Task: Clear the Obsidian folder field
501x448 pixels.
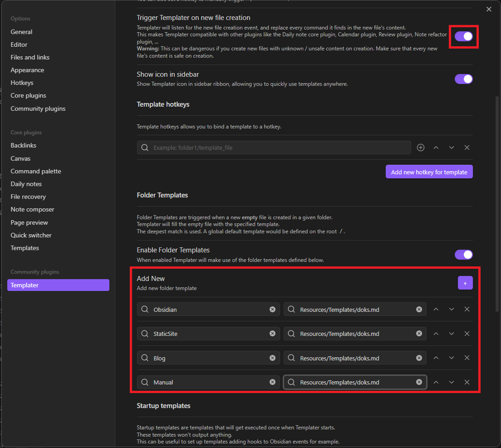Action: coord(273,309)
